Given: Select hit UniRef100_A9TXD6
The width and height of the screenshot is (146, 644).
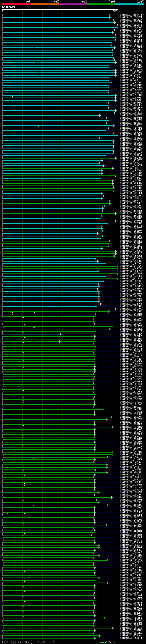Looking at the screenshot, I should coord(131,128).
